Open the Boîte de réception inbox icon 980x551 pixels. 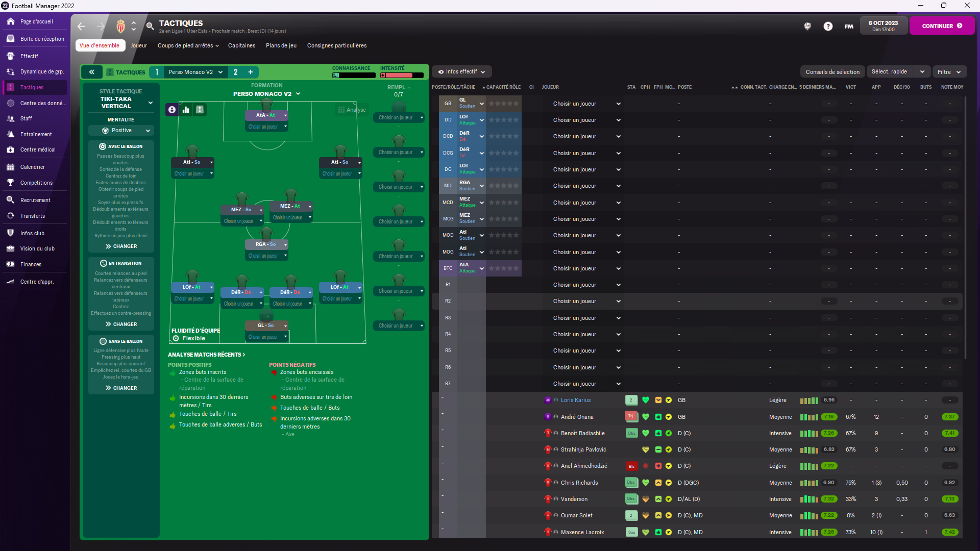[11, 39]
